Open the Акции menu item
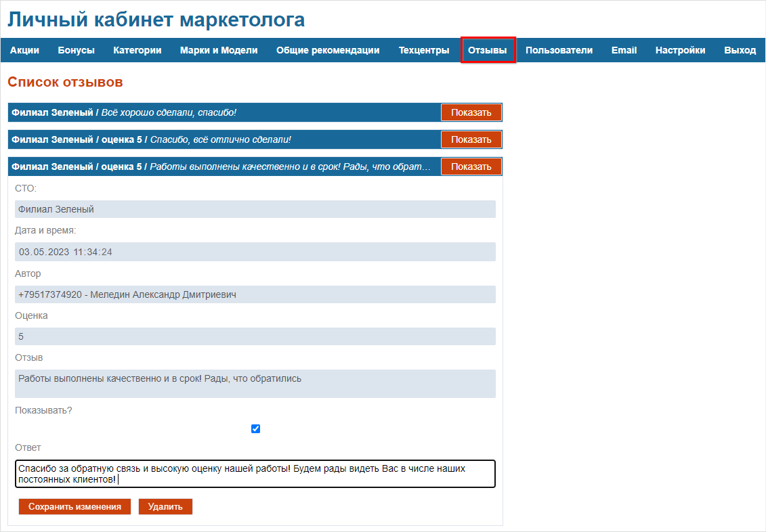766x532 pixels. (24, 50)
